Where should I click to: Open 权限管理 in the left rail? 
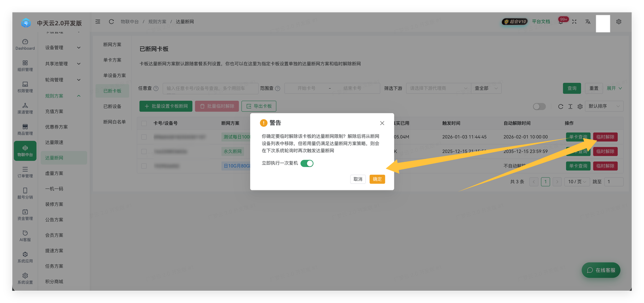(x=25, y=87)
